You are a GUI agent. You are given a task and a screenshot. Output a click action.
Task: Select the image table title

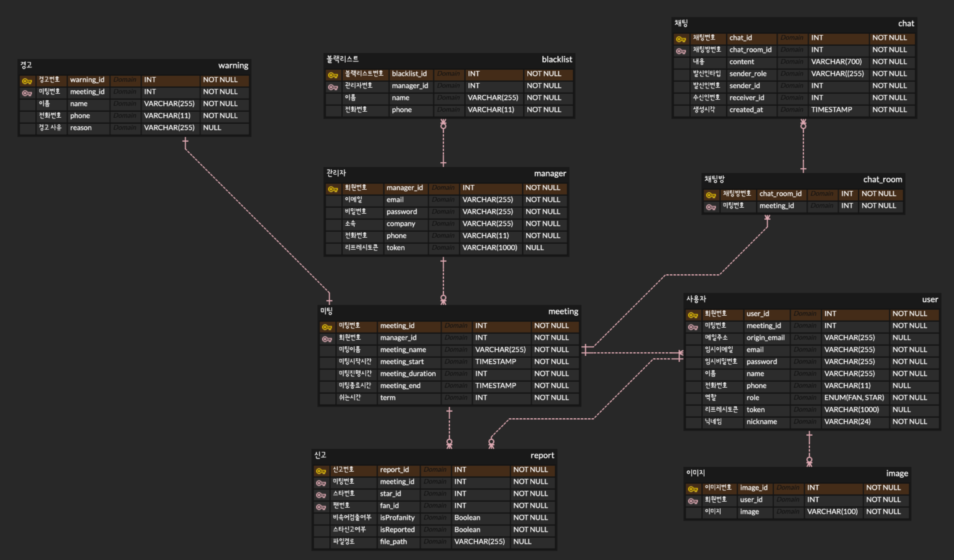[x=897, y=473]
